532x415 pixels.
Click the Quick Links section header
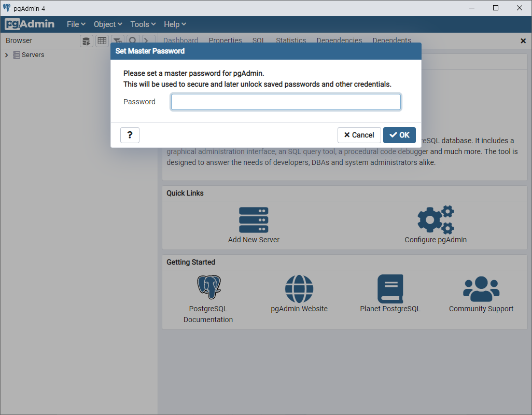185,193
